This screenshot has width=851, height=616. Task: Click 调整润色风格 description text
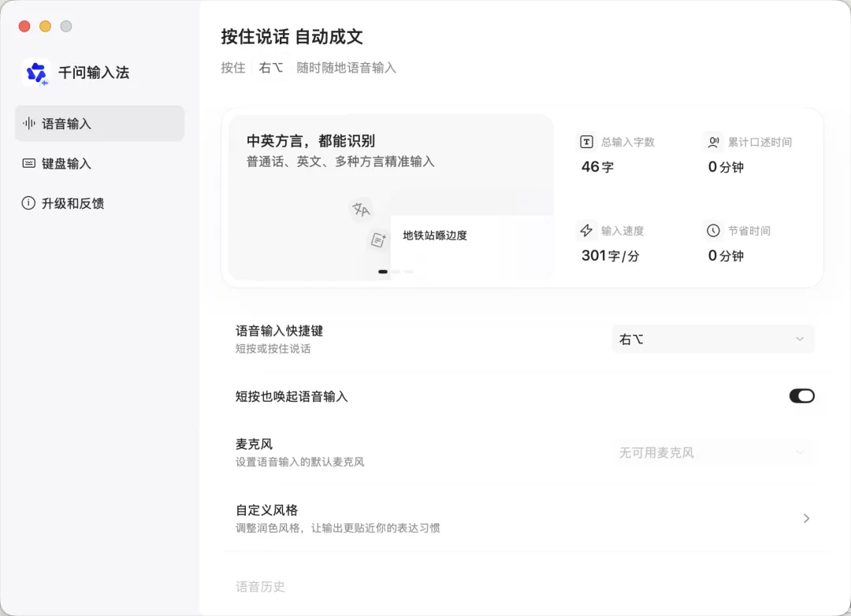[337, 528]
